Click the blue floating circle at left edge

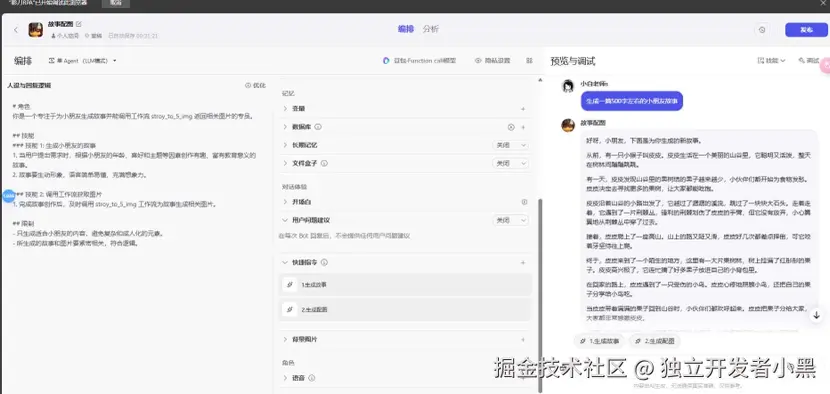click(x=8, y=196)
